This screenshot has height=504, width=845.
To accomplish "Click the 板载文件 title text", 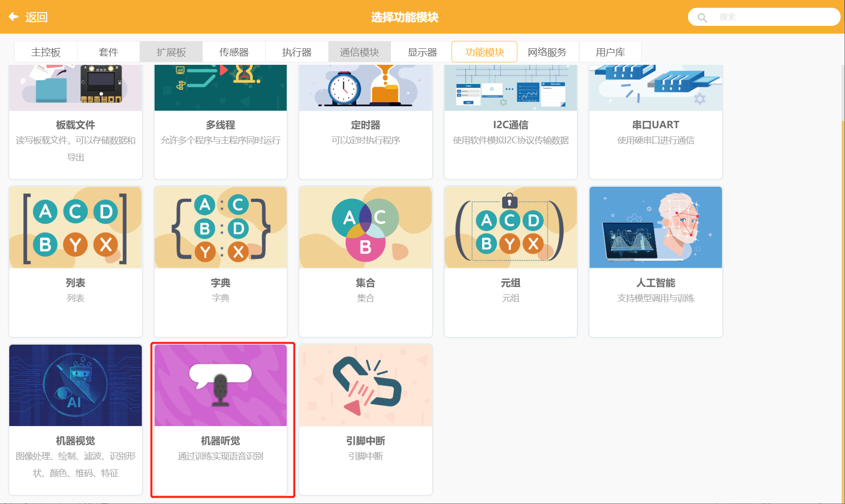I will (x=76, y=125).
